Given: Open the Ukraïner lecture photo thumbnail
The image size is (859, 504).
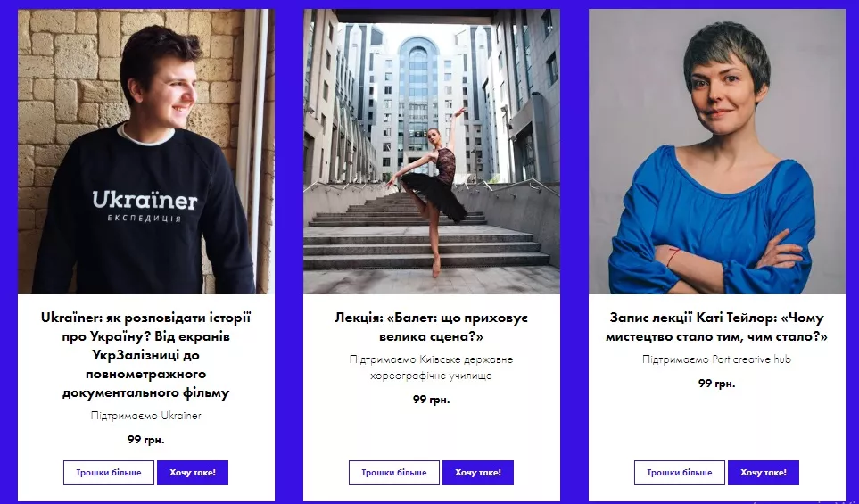Looking at the screenshot, I should coord(146,152).
